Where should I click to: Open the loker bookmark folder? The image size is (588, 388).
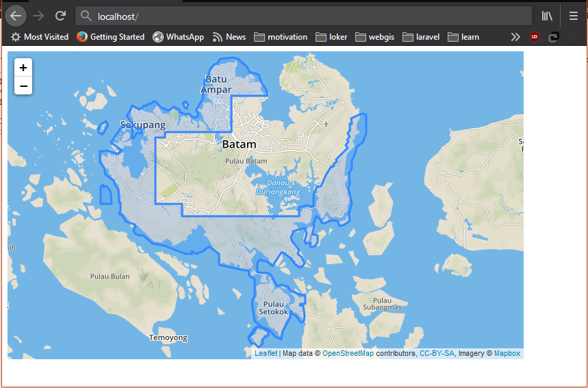tap(331, 37)
